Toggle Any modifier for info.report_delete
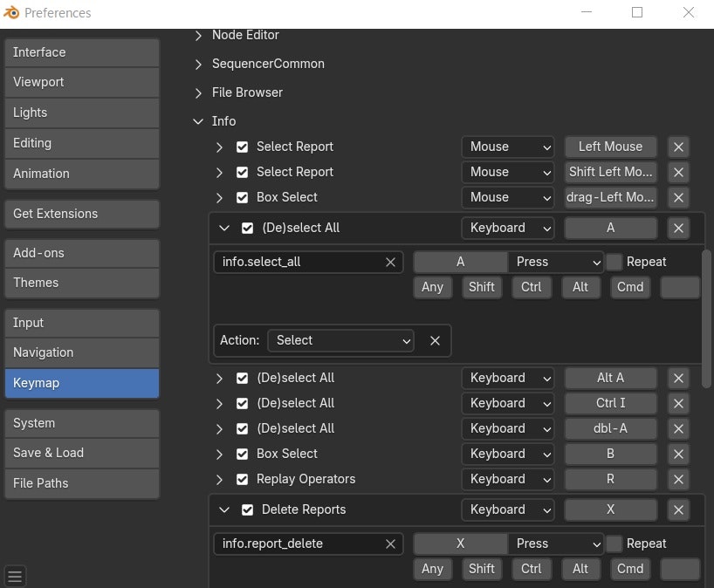714x588 pixels. coord(432,569)
